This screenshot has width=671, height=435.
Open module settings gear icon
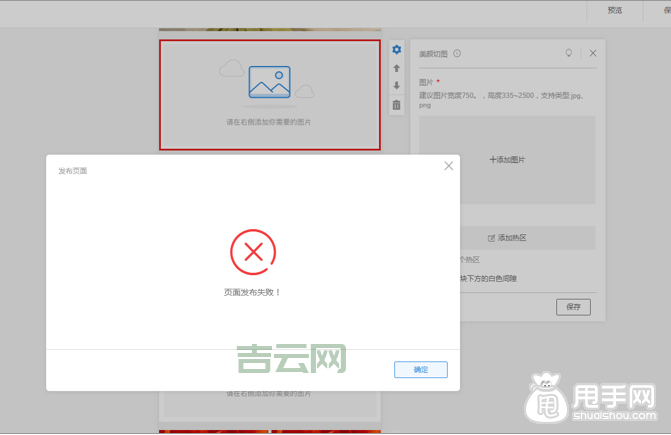tap(397, 50)
